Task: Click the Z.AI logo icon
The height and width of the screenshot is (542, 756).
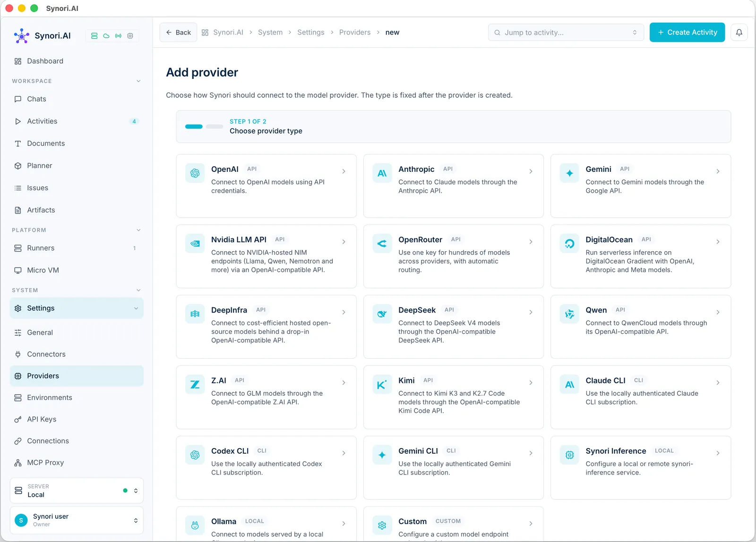Action: [x=195, y=385]
